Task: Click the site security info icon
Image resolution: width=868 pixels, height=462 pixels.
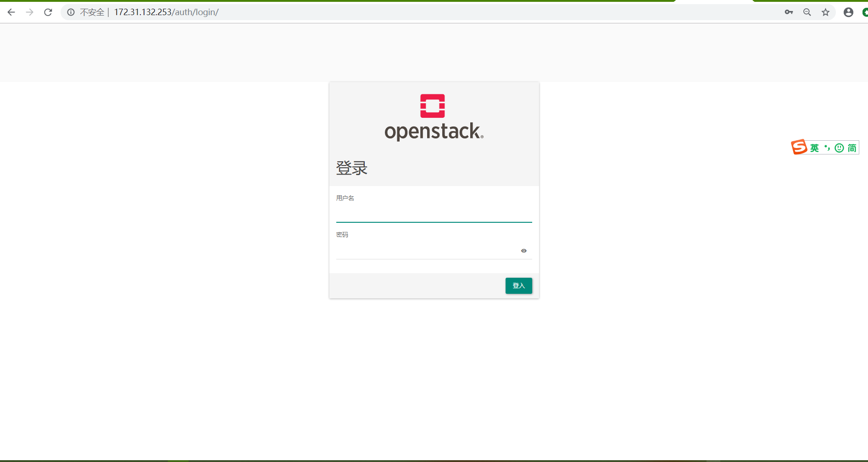Action: click(70, 12)
